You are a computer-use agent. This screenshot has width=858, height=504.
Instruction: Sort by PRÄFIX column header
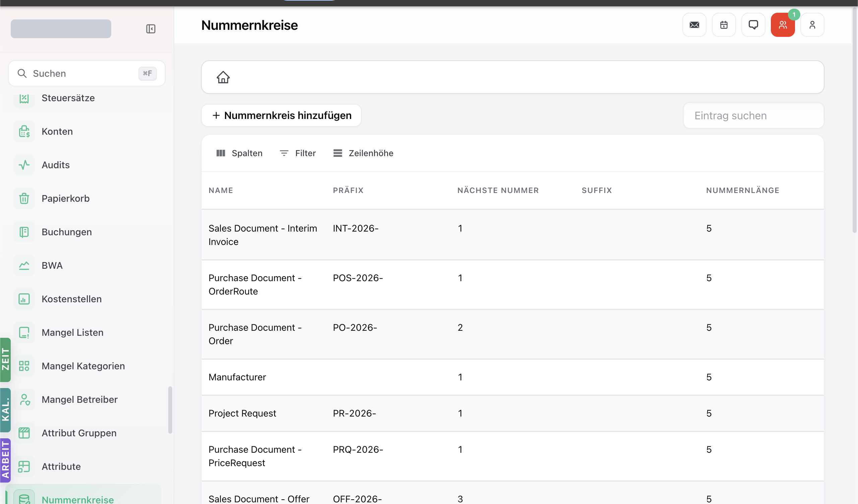coord(348,190)
